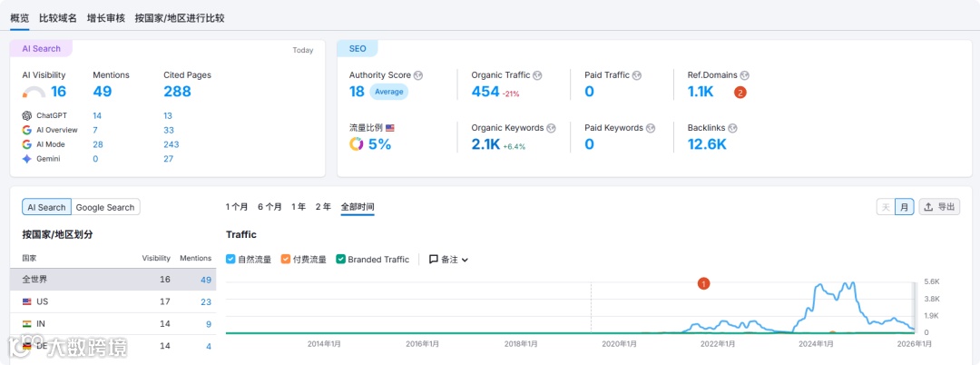Image resolution: width=980 pixels, height=365 pixels.
Task: Click the Google icon beside AI Mode
Action: (27, 144)
